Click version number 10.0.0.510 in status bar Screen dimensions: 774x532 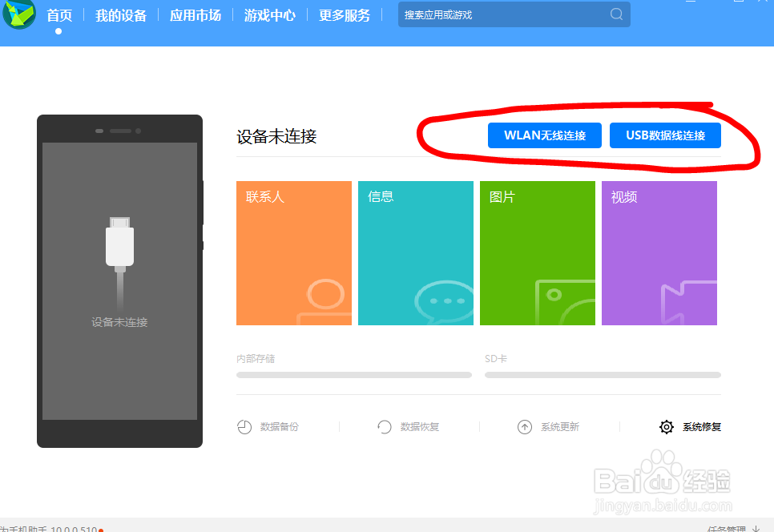click(74, 529)
